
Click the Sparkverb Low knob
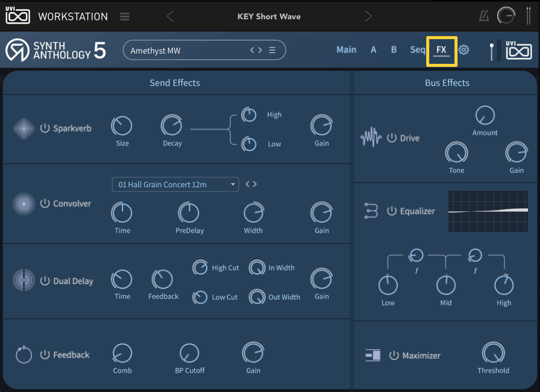[x=249, y=144]
